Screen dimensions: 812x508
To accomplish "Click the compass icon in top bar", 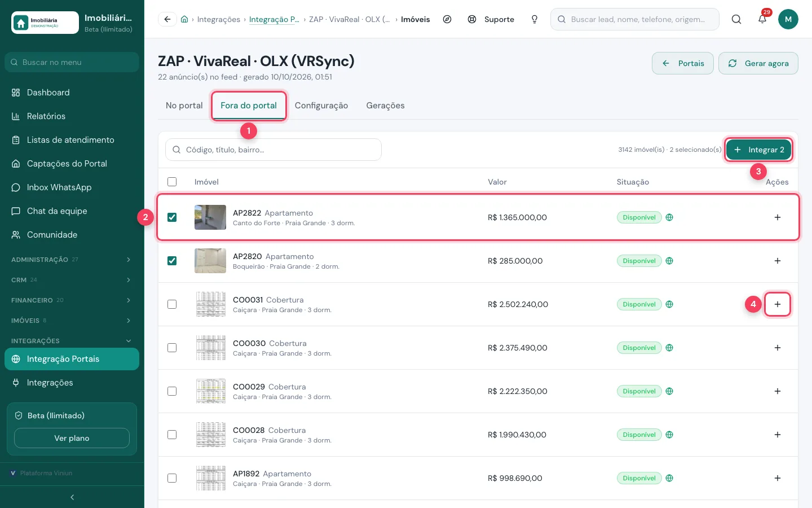I will point(447,19).
